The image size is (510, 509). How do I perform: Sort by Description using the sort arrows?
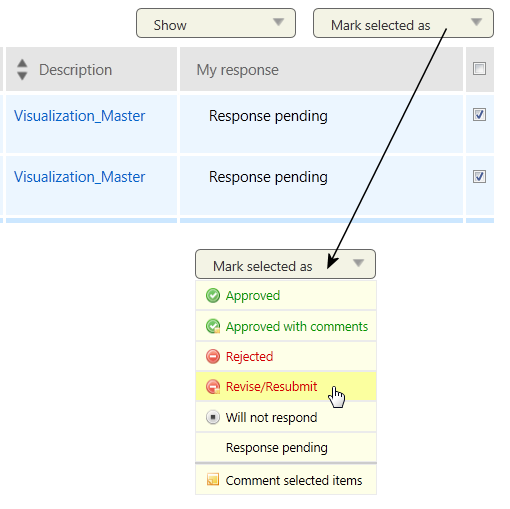click(22, 69)
